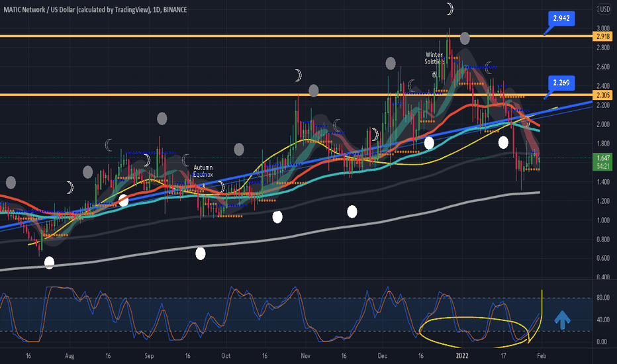Select the Winter Solstice event marker
Image resolution: width=617 pixels, height=364 pixels.
point(434,58)
